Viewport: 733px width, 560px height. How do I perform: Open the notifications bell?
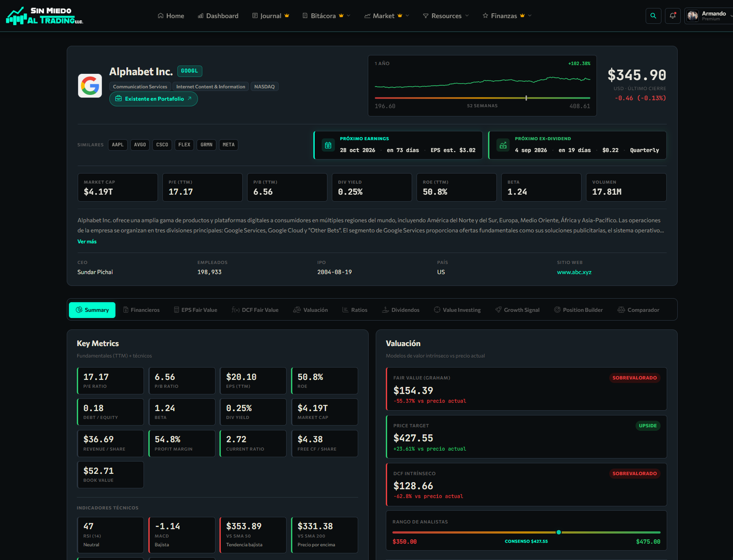(x=673, y=16)
